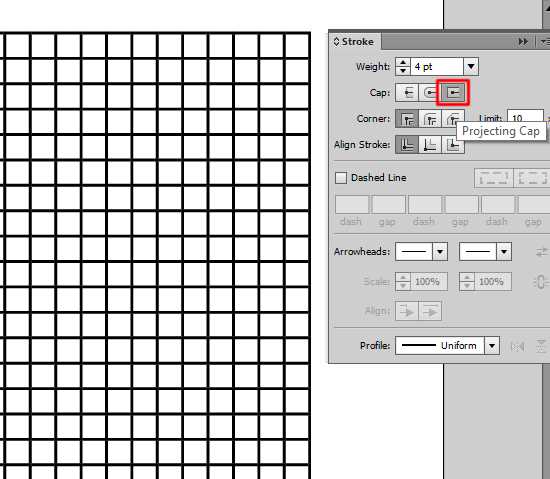Decrease stroke weight with down stepper
550x479 pixels.
click(403, 71)
